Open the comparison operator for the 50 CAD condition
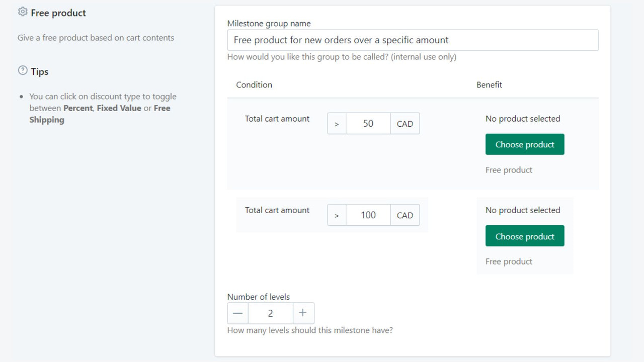Viewport: 644px width, 362px height. point(337,123)
